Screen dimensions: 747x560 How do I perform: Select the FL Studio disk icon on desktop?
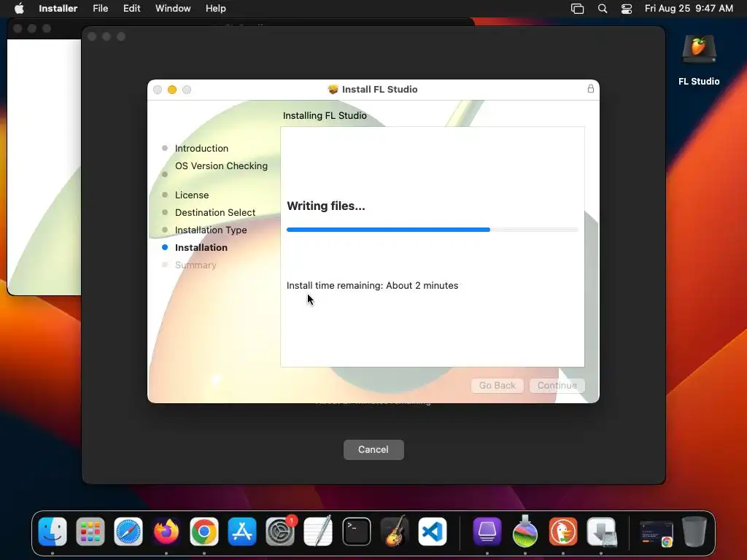coord(699,50)
